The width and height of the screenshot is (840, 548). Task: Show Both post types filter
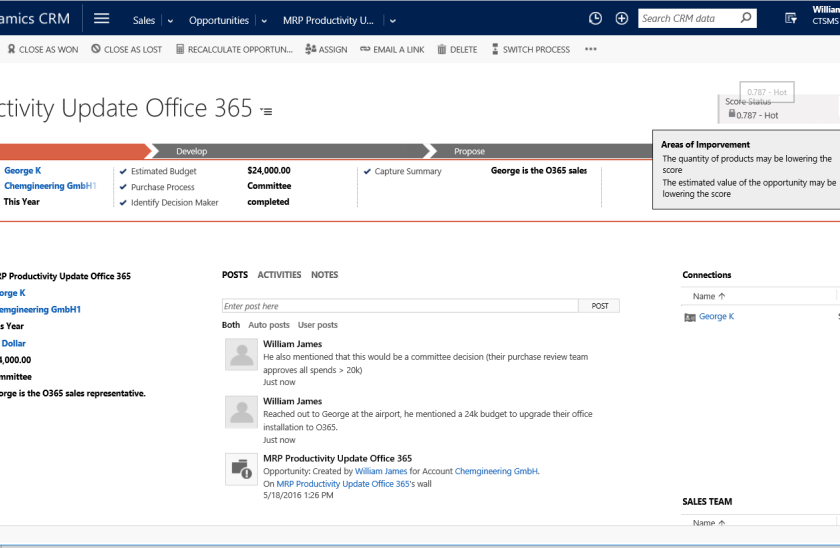coord(231,325)
